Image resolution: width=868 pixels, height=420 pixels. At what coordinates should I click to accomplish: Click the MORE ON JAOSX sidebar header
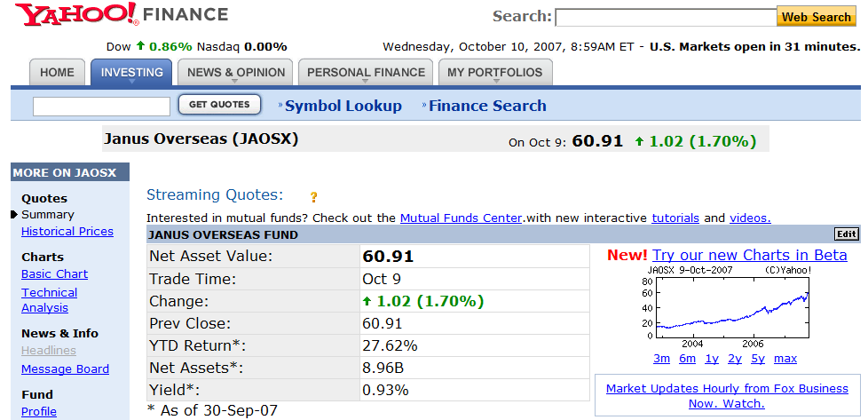coord(70,172)
